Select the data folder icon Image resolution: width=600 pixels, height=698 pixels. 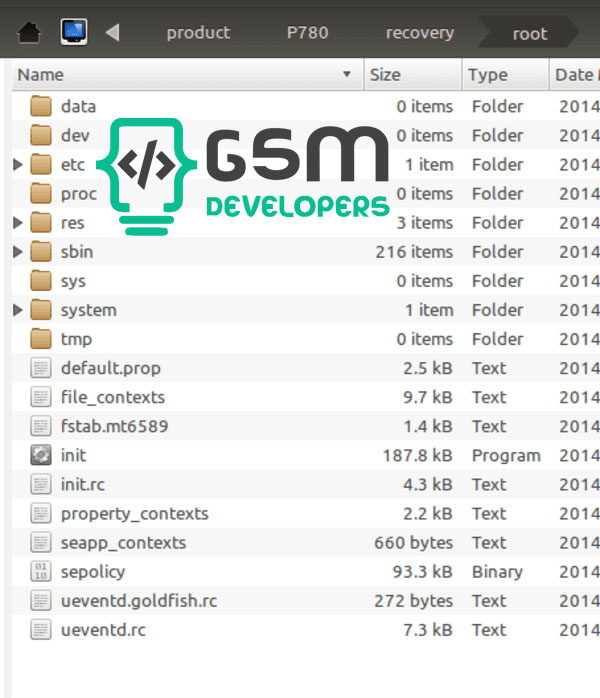(41, 106)
